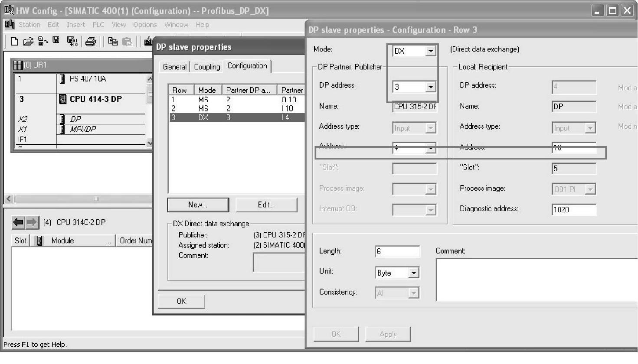Open the Insert menu

point(76,25)
